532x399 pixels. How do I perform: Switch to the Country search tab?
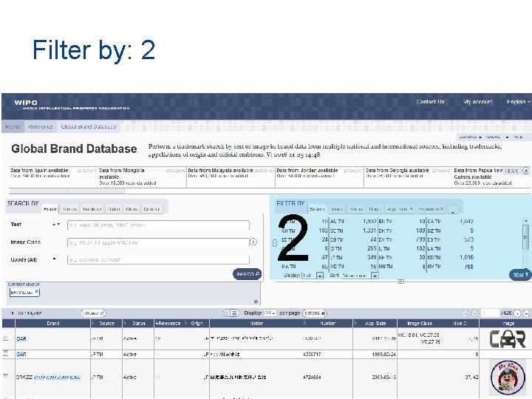coord(151,209)
